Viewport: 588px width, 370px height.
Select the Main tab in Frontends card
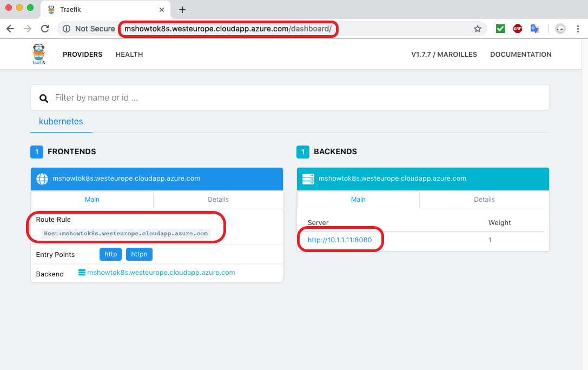tap(93, 200)
